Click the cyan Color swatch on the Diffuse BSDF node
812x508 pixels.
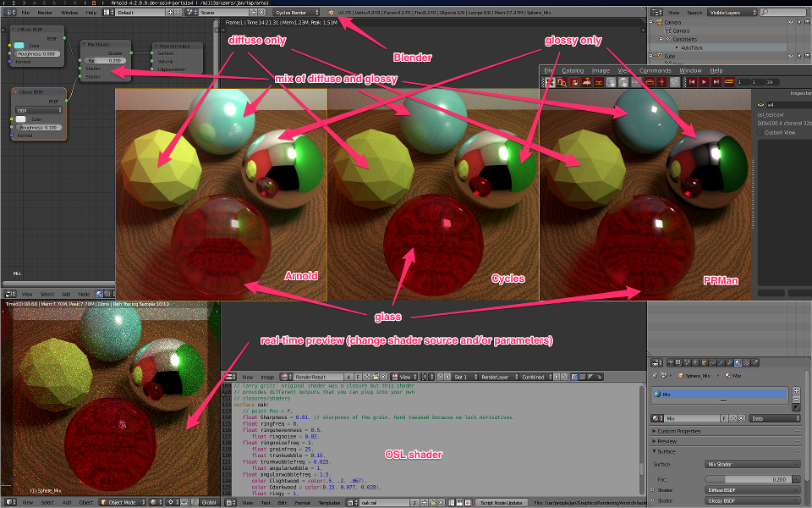pos(20,45)
